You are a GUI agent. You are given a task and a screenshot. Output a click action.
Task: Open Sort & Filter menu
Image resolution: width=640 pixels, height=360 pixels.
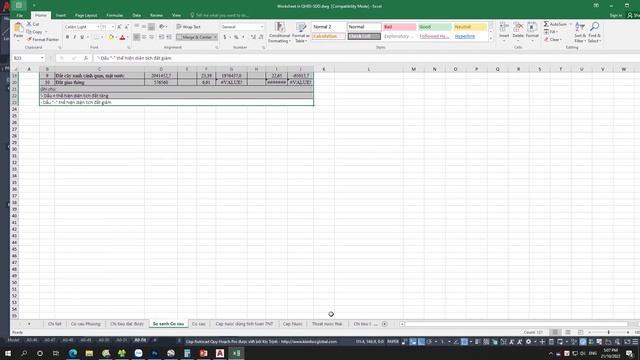pos(580,32)
